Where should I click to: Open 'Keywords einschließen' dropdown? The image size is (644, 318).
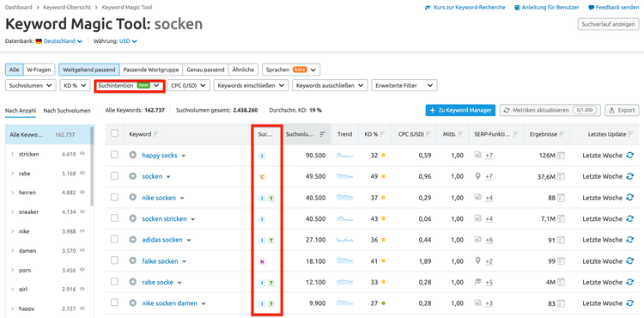coord(251,85)
